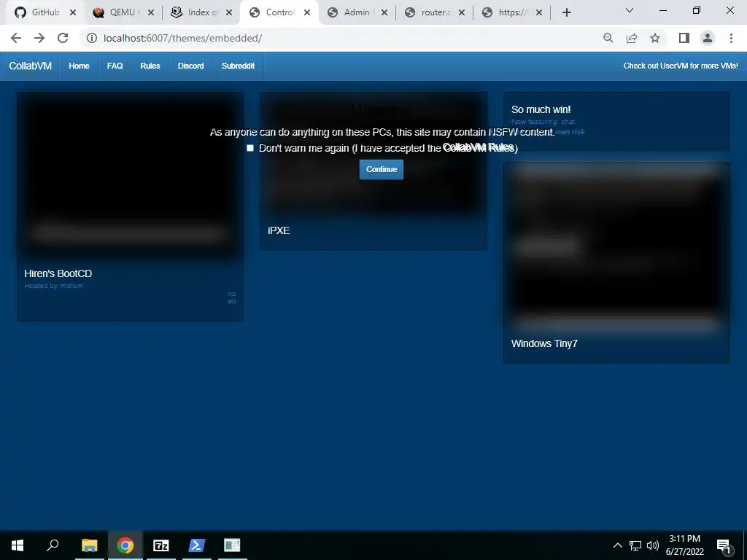Close the active Control tab
Viewport: 747px width, 560px height.
pos(307,13)
